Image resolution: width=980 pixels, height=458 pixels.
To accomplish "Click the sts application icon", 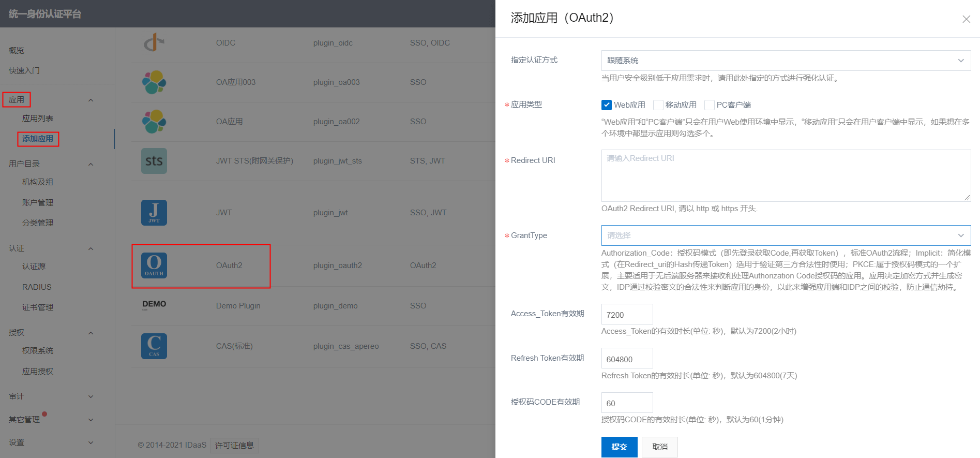I will point(154,161).
